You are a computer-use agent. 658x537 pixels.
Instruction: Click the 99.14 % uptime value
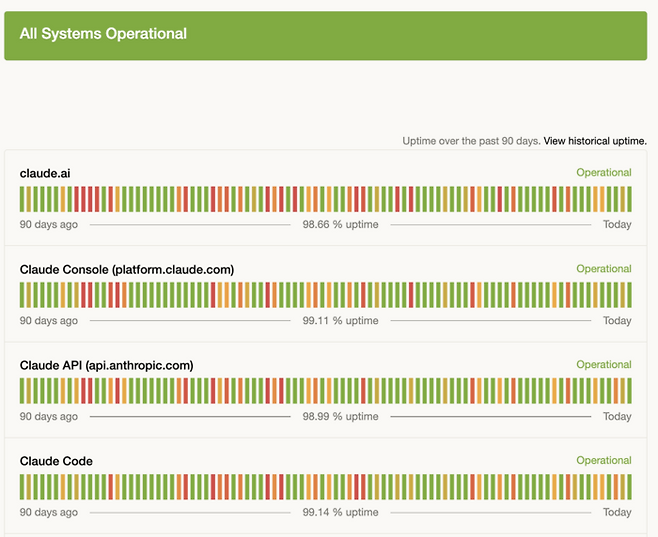[x=340, y=512]
